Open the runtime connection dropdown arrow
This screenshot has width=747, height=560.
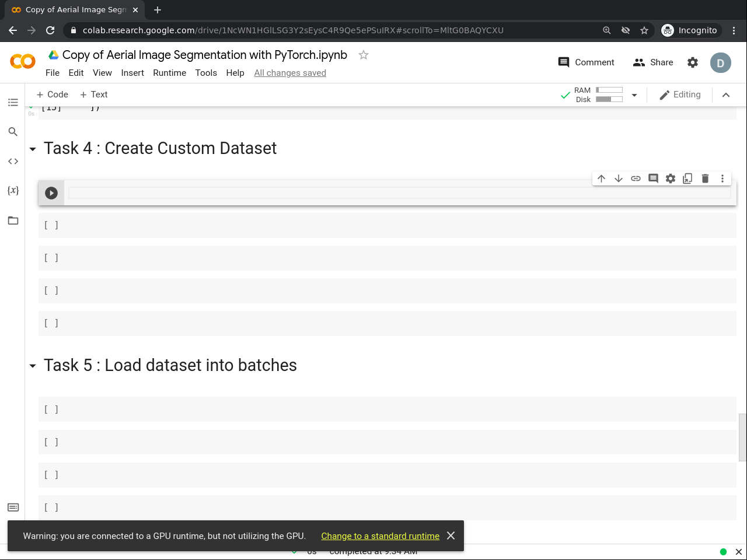[x=634, y=95]
